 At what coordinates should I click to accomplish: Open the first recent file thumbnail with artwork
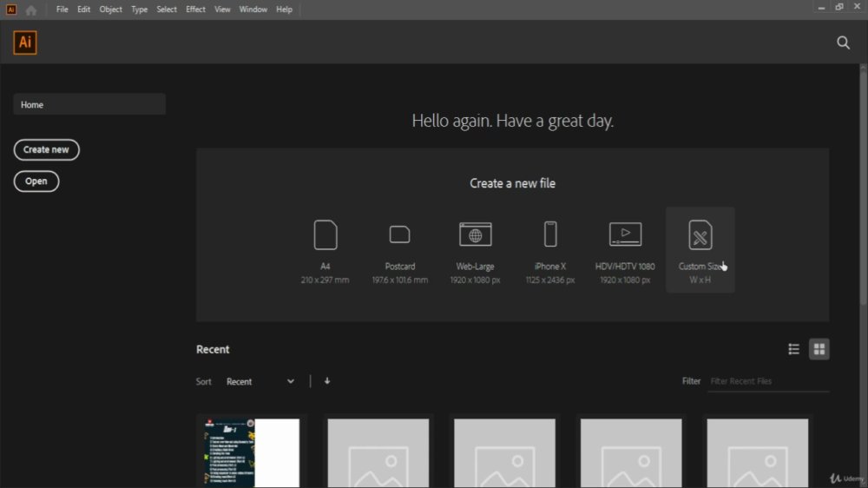252,452
